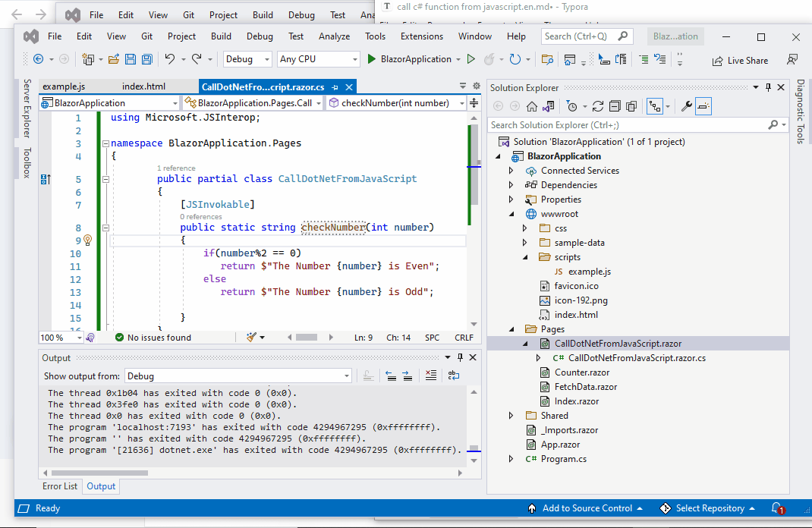Enable Preview Selected Items in Solution Explorer

click(703, 106)
